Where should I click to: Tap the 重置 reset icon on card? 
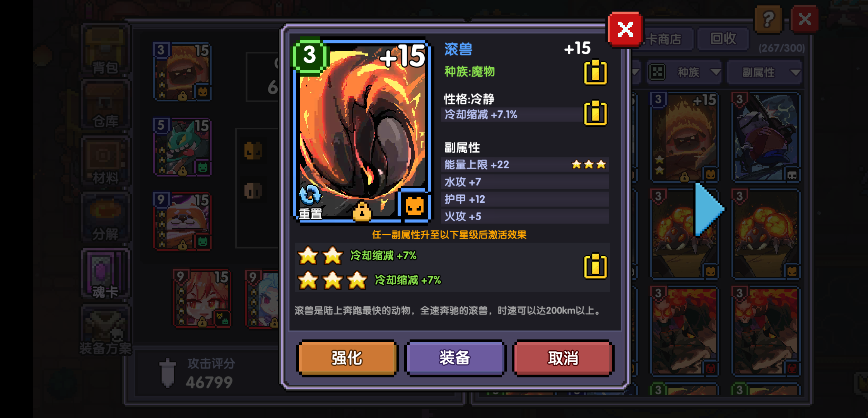pos(310,202)
